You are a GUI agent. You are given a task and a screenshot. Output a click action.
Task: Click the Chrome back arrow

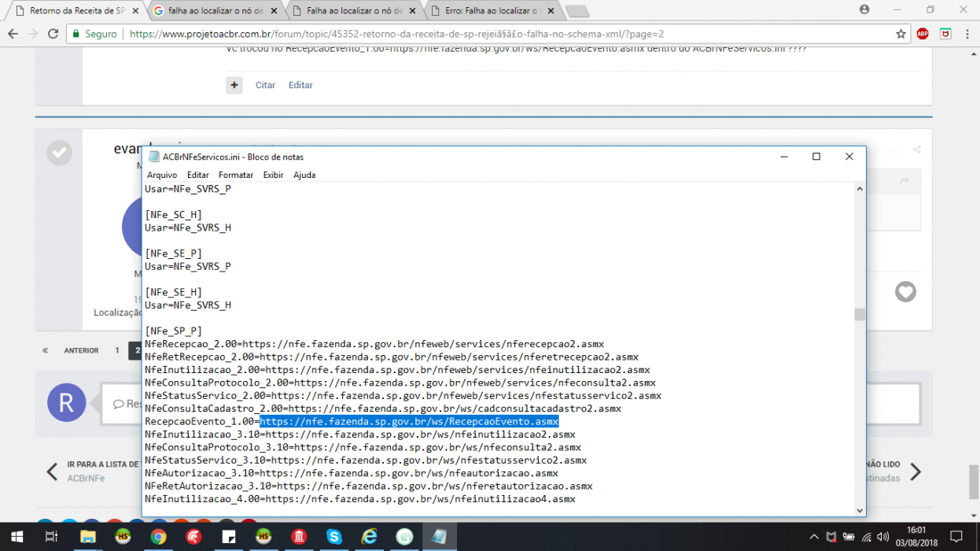click(13, 34)
